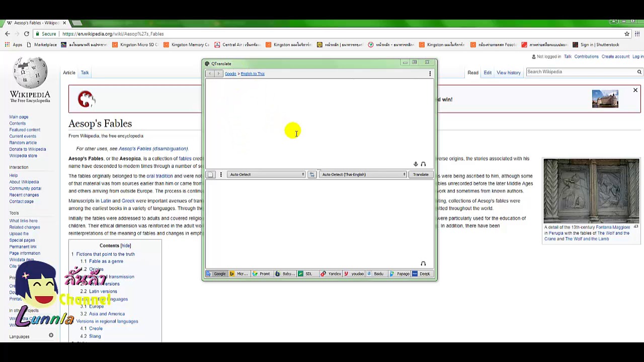Viewport: 644px width, 362px height.
Task: Open Sign in | Shutterstock bookmark
Action: tap(596, 45)
